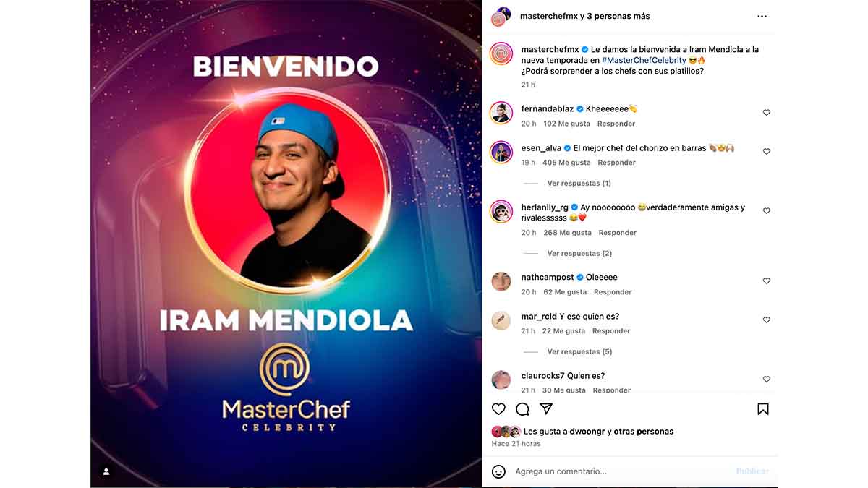Open the three-dot more options menu

pos(762,16)
